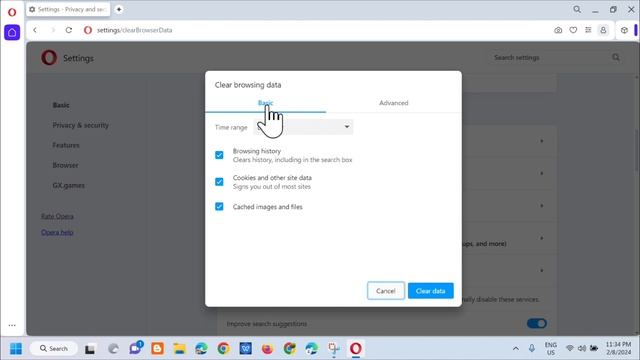Click the microphone tray icon
640x360 pixels.
(x=531, y=349)
